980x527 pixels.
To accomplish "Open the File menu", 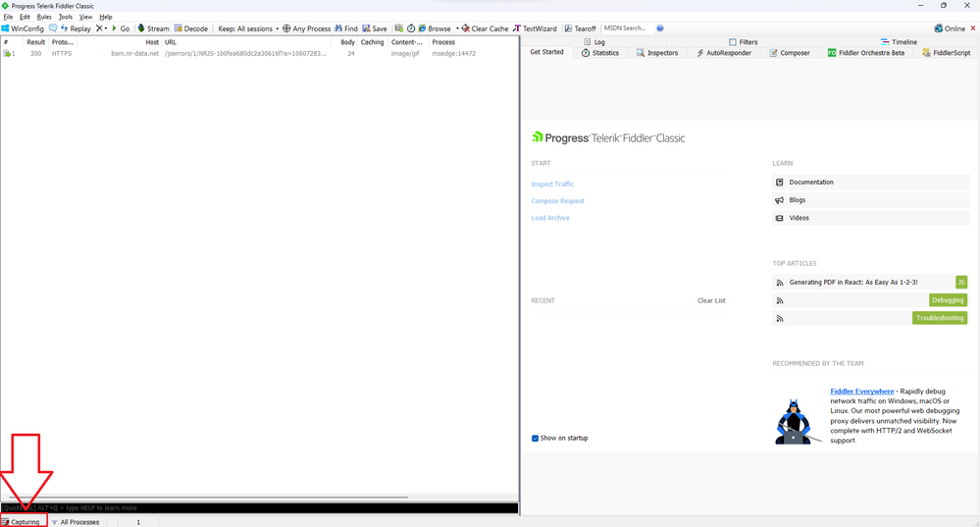I will pos(8,17).
